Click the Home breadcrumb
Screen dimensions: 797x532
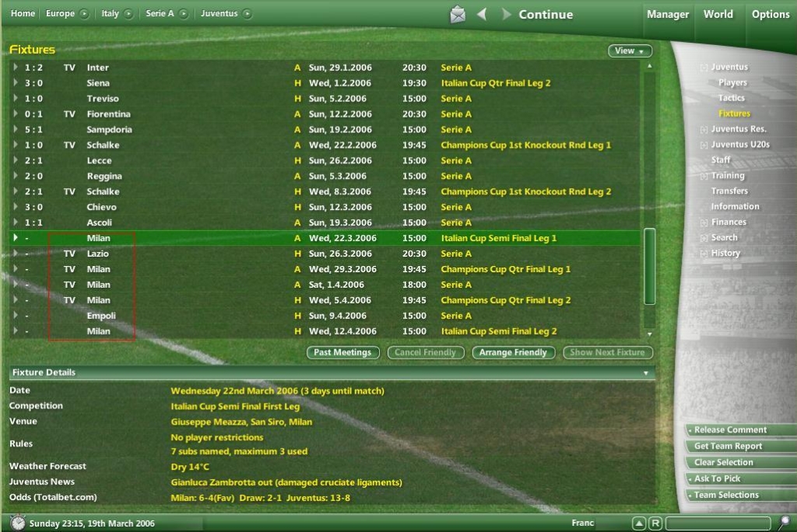coord(23,13)
